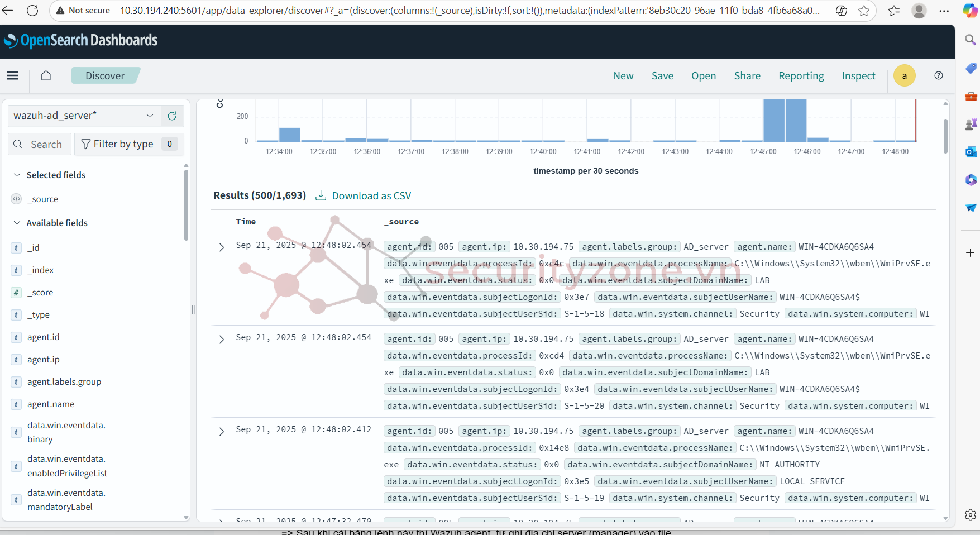
Task: Go to the Home icon
Action: pos(46,75)
